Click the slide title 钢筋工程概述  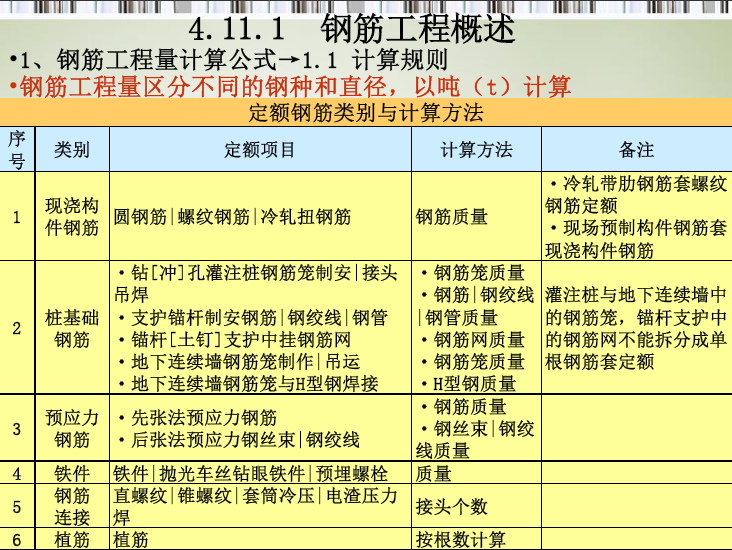point(418,29)
